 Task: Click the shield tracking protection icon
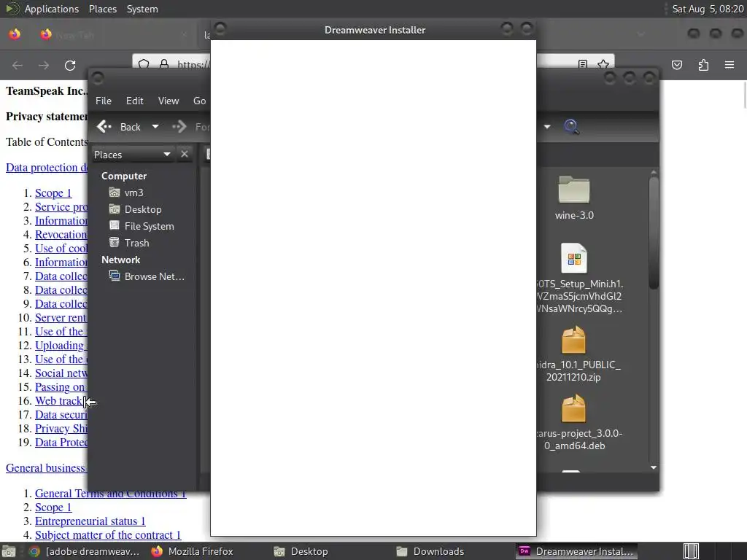pyautogui.click(x=144, y=64)
